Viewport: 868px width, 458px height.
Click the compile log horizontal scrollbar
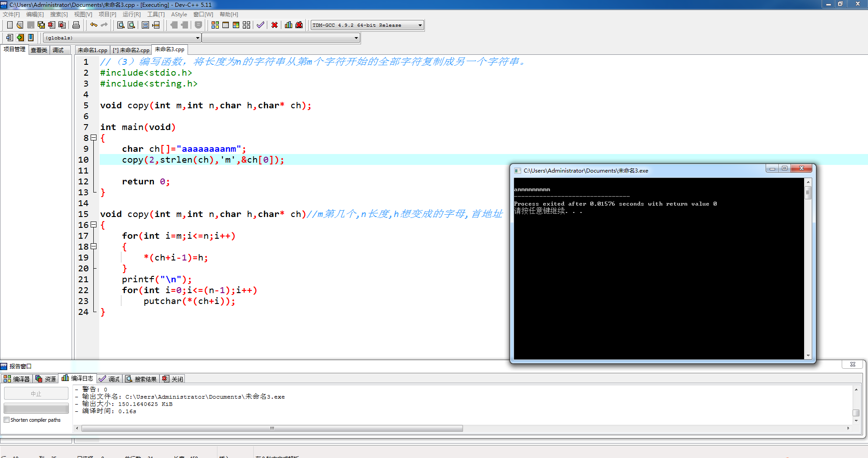coord(272,428)
